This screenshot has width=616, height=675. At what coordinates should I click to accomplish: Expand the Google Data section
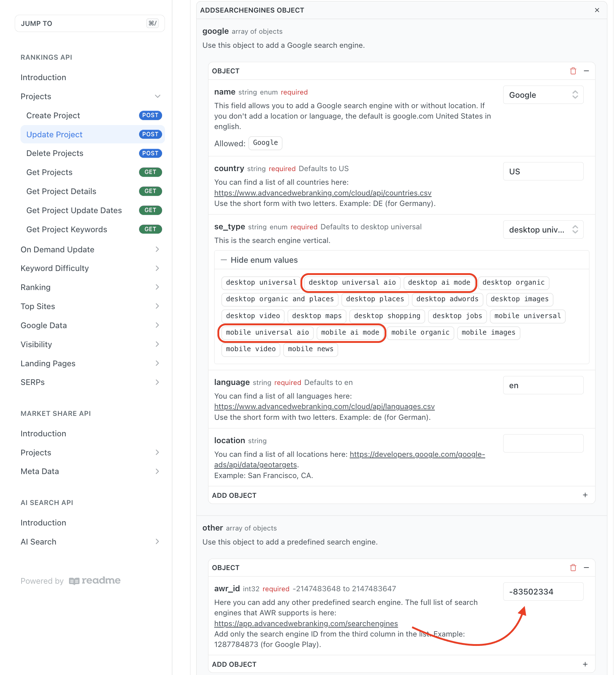(x=157, y=325)
